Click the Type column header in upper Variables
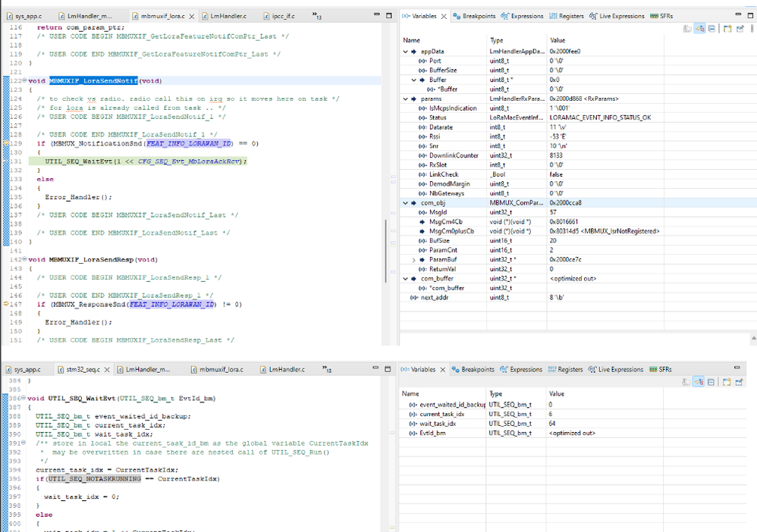This screenshot has width=757, height=532. (x=497, y=39)
